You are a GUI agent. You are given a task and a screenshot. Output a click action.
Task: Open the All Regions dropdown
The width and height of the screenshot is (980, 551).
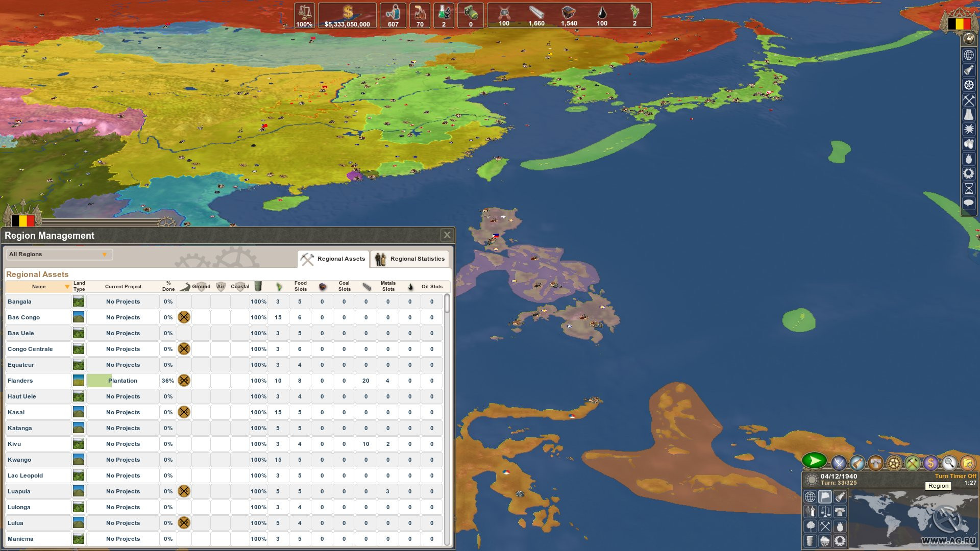(x=59, y=254)
